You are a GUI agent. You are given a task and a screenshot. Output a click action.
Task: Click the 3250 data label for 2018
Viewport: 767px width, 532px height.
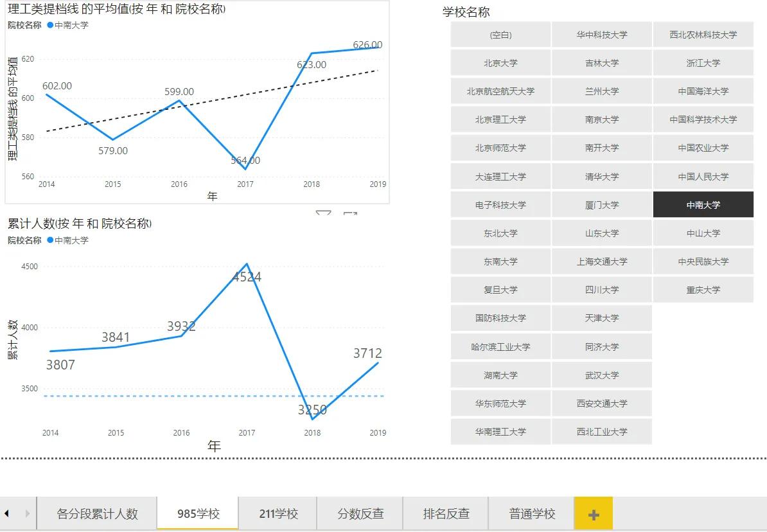tap(312, 410)
